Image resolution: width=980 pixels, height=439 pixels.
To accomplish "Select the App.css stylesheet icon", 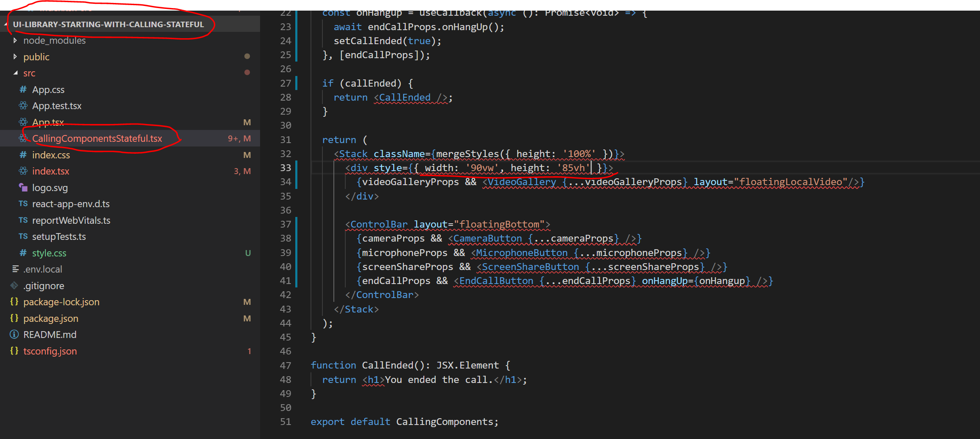I will click(x=22, y=90).
